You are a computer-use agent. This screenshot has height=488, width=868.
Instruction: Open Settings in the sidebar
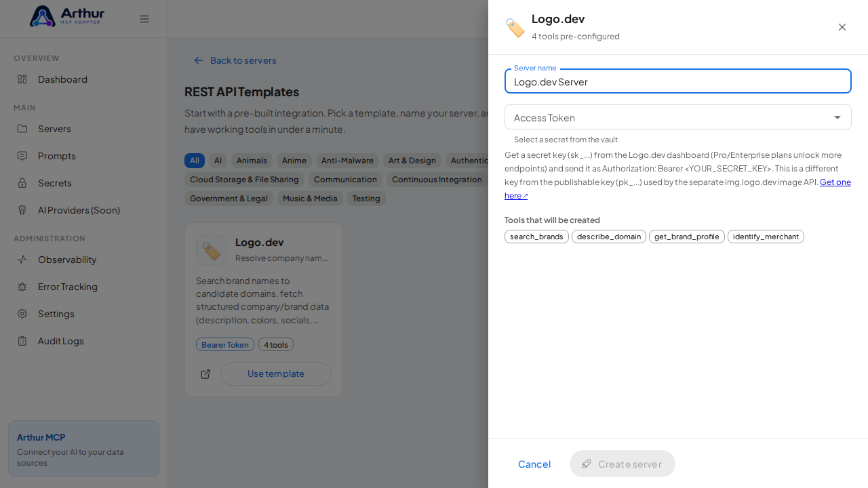pyautogui.click(x=84, y=314)
